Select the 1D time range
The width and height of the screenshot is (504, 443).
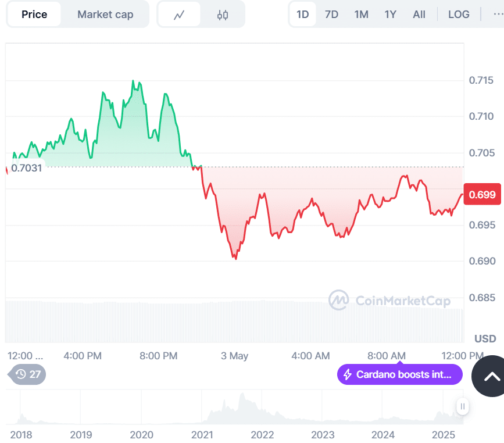[x=302, y=15]
